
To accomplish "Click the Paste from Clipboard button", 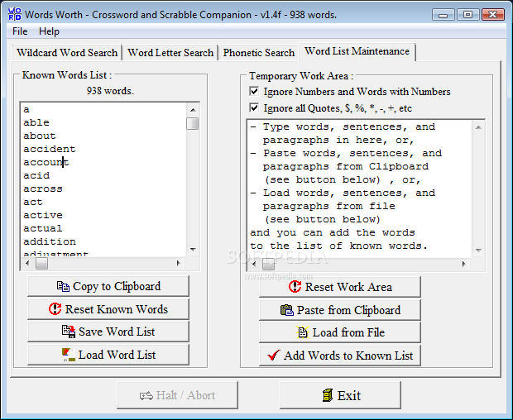I will pyautogui.click(x=340, y=310).
